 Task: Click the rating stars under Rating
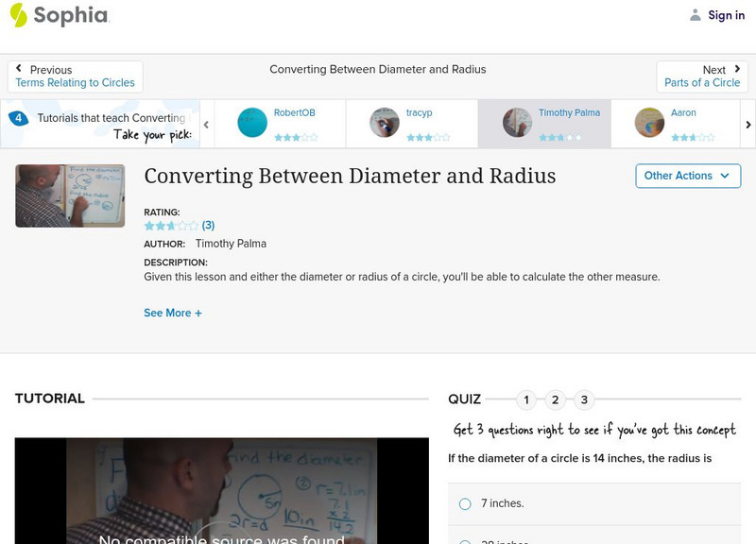171,226
